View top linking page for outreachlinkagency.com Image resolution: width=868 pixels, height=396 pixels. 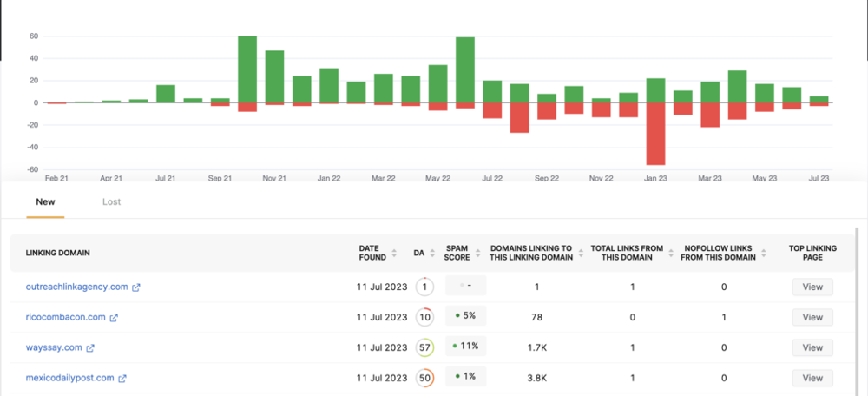812,287
